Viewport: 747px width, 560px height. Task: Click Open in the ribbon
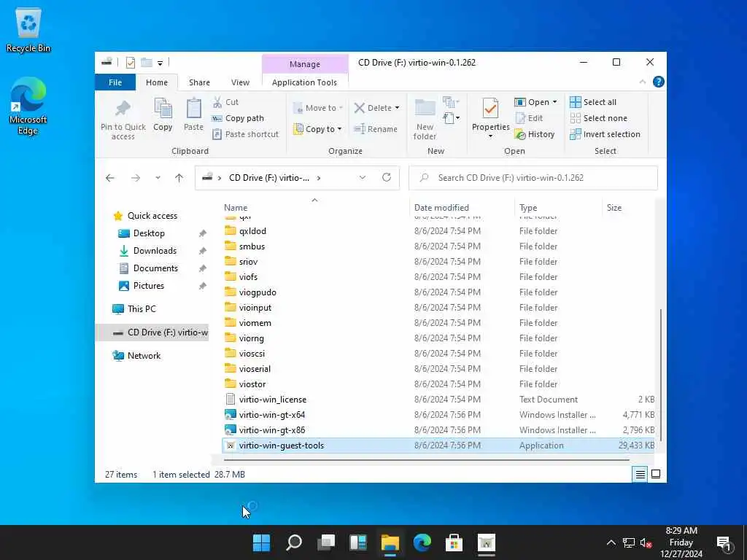(535, 102)
